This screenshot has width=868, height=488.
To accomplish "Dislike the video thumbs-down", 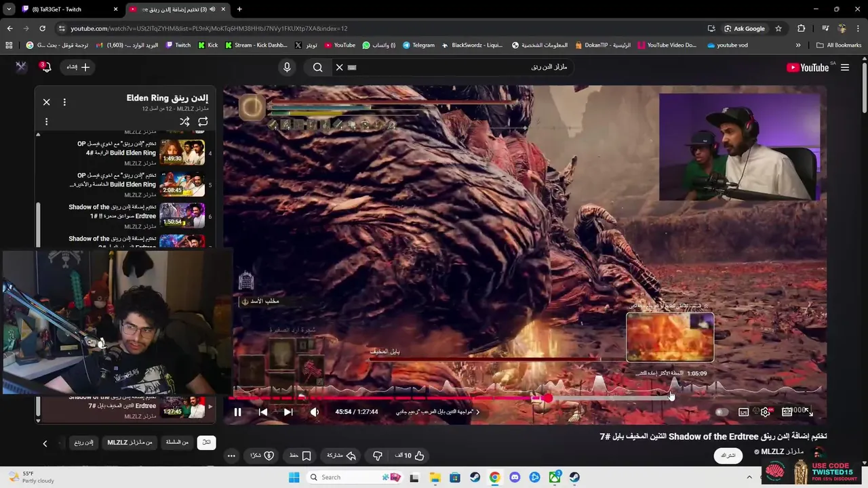I will point(378,455).
